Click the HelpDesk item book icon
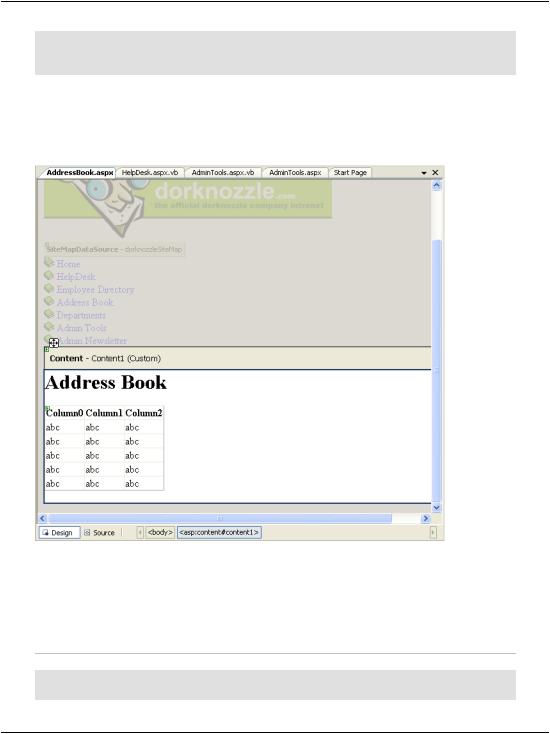This screenshot has width=550, height=734. pos(49,275)
